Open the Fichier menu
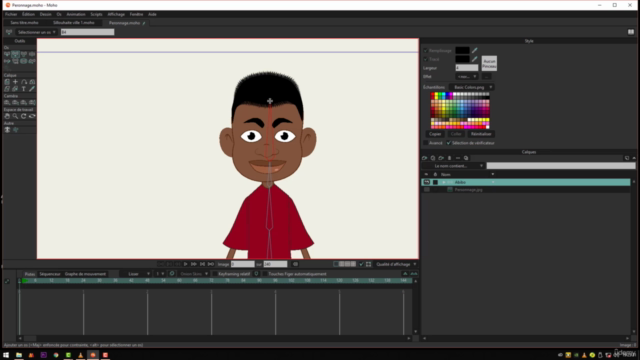 coord(11,14)
